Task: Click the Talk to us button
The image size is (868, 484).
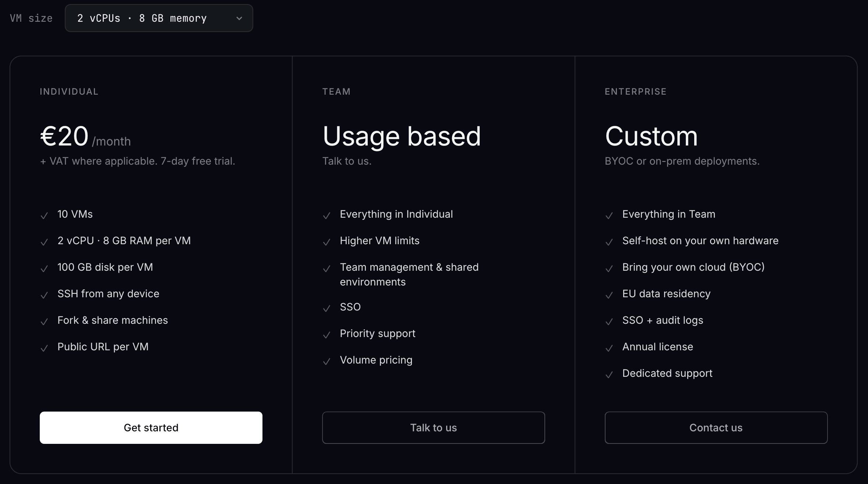Action: click(433, 428)
